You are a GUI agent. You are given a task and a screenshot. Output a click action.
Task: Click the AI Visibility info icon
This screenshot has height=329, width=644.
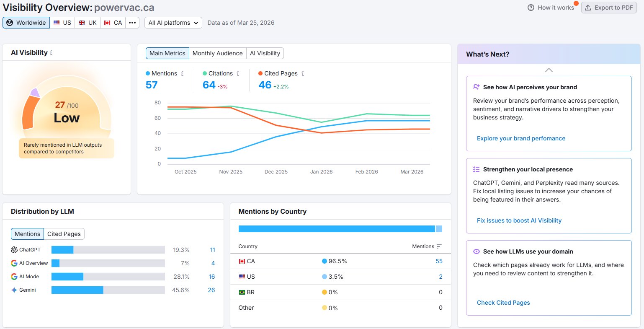(x=51, y=53)
